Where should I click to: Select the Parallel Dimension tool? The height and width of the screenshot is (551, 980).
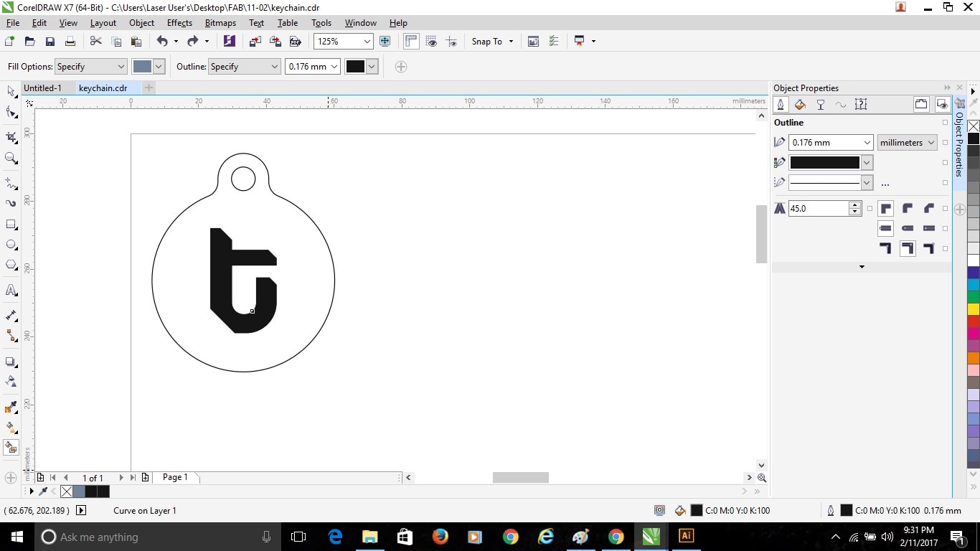tap(11, 315)
